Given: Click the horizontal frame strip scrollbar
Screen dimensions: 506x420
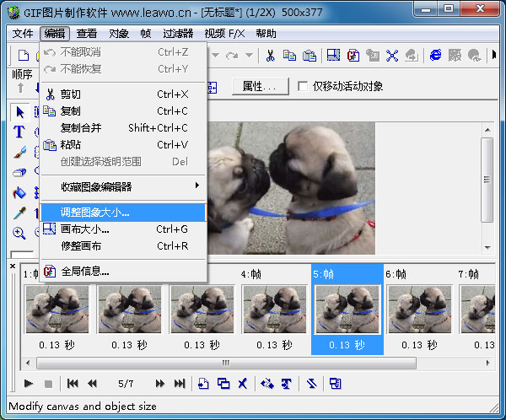Looking at the screenshot, I should pos(226,363).
